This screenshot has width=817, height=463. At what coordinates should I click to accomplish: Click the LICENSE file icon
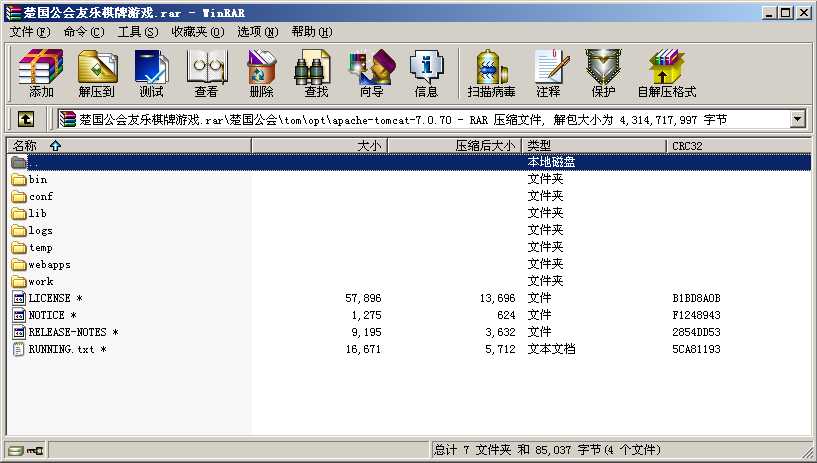pos(19,298)
